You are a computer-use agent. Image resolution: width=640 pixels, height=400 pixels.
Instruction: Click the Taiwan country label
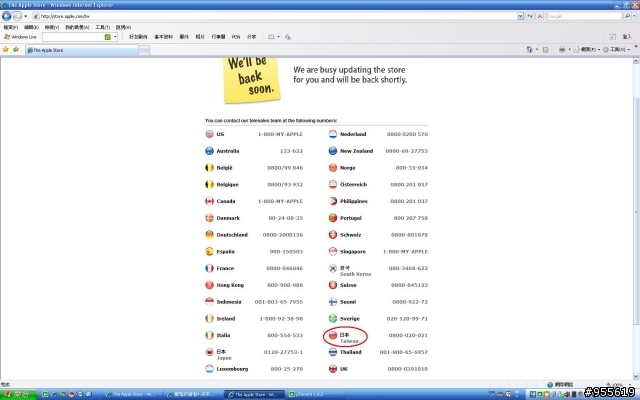[349, 341]
